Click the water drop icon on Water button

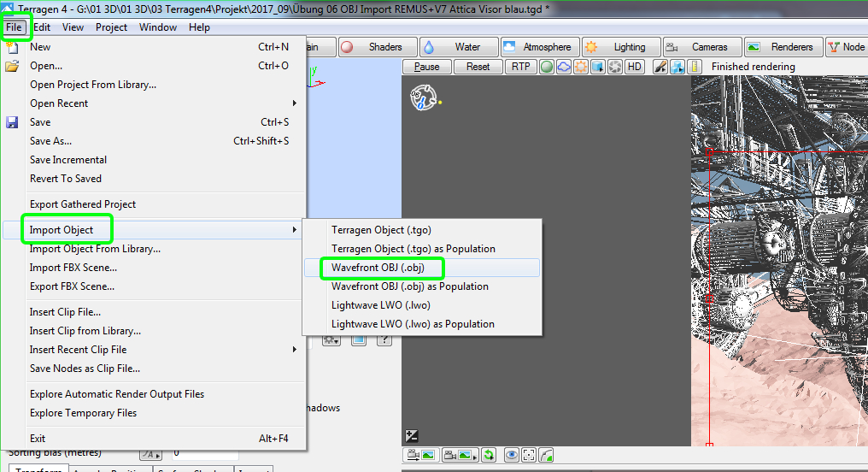[429, 48]
